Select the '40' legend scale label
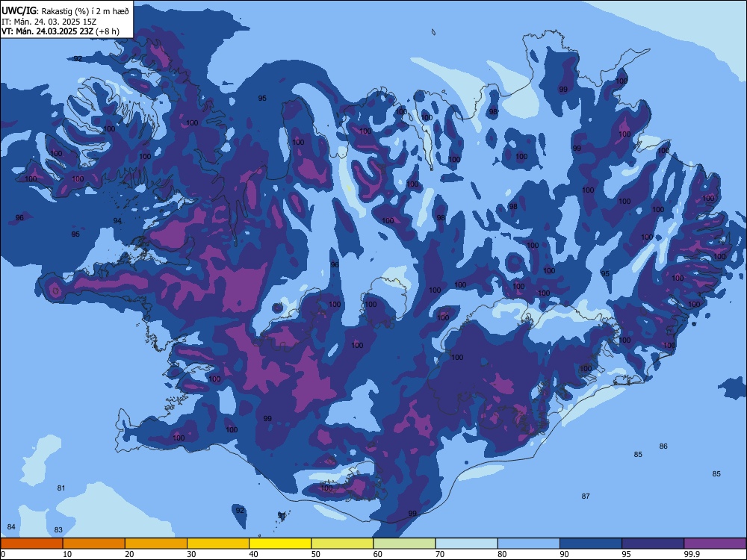747x560 pixels. tap(253, 554)
